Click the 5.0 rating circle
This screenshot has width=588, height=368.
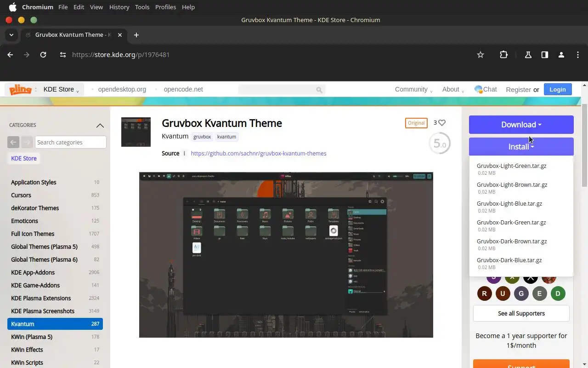(440, 144)
